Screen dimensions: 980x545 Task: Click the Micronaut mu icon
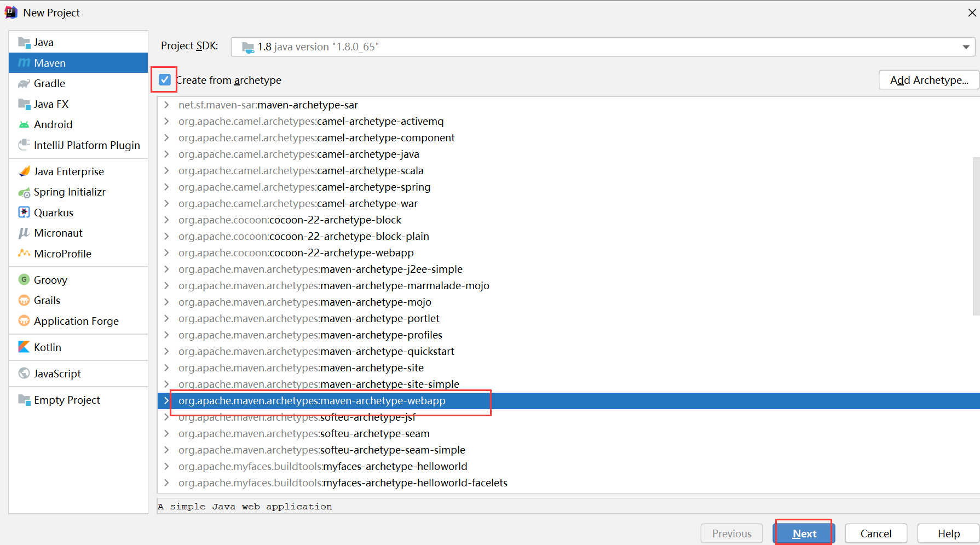click(x=24, y=233)
